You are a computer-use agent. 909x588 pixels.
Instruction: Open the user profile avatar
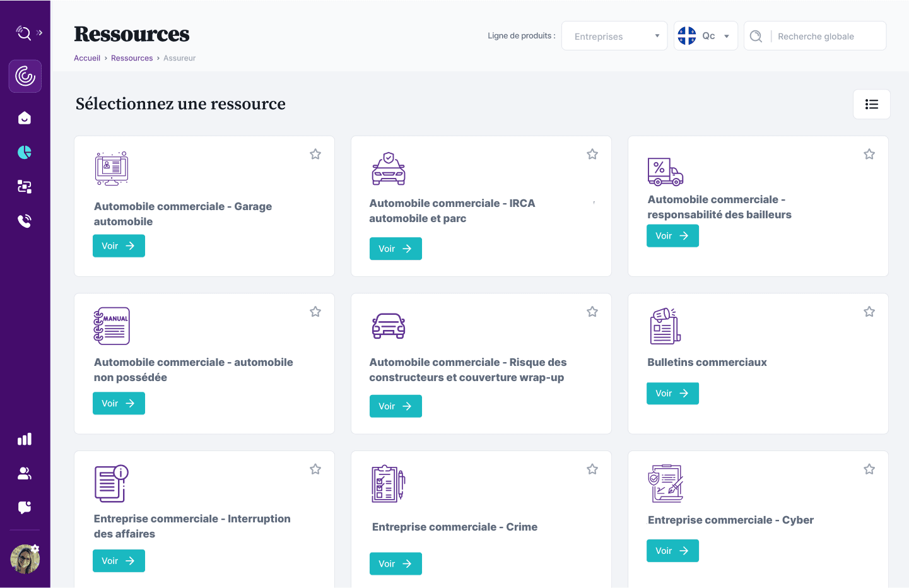(25, 559)
